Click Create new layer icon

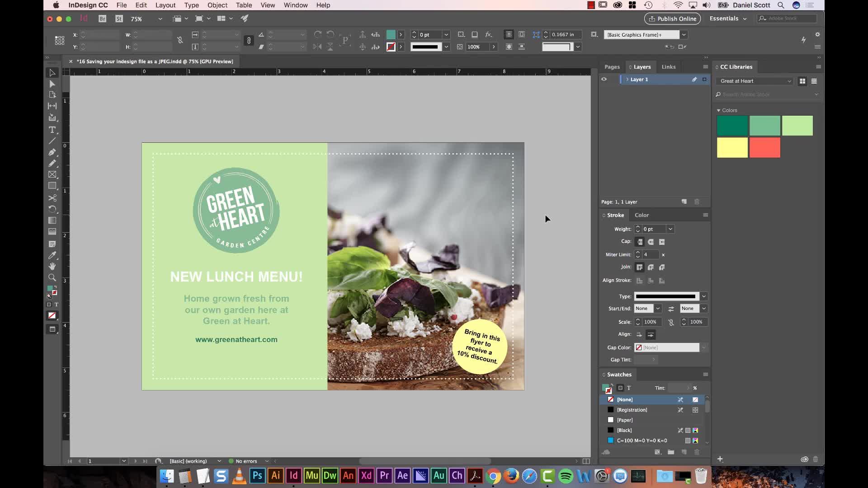684,202
